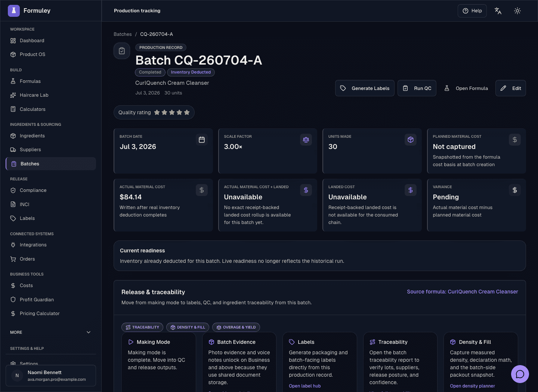Screen dimensions: 538x392
Task: Click the Edit button
Action: pyautogui.click(x=511, y=88)
